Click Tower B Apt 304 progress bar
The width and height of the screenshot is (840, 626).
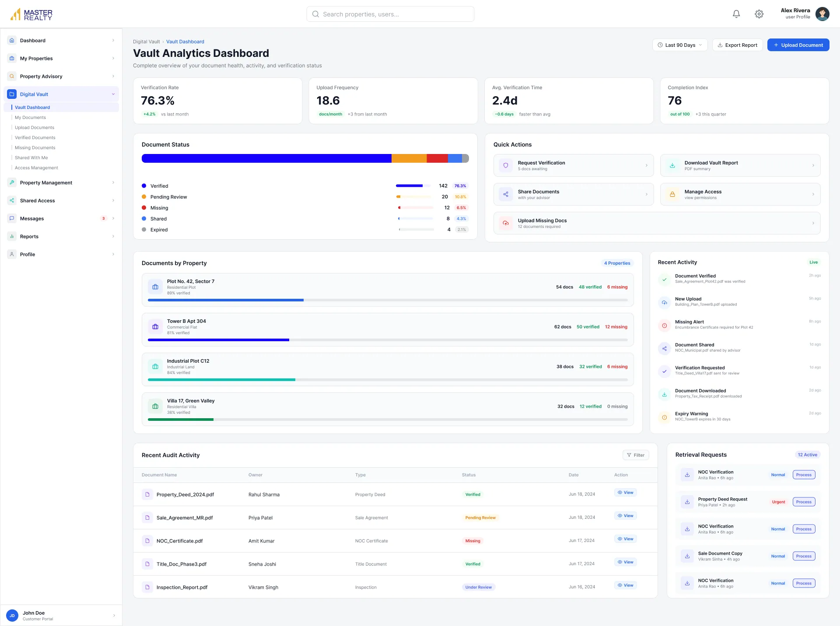(x=388, y=340)
